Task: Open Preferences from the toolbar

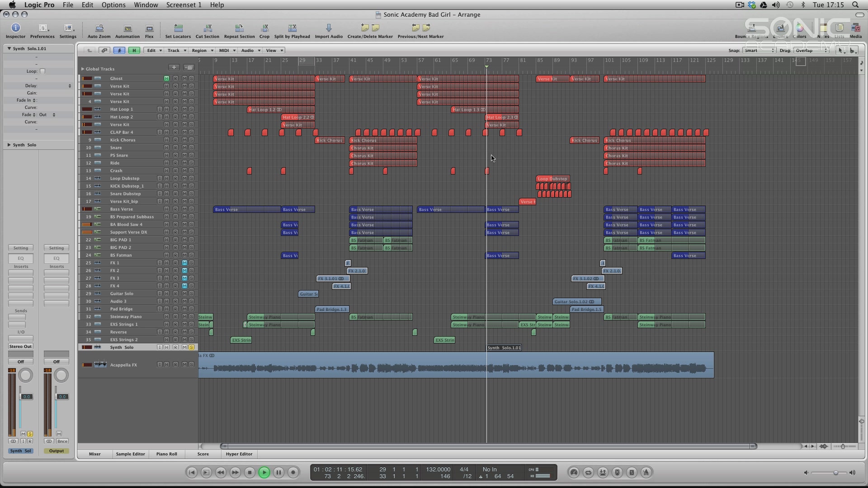Action: (42, 31)
